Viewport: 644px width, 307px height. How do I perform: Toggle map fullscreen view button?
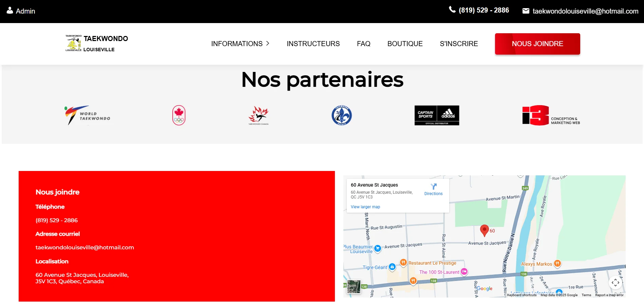point(615,282)
